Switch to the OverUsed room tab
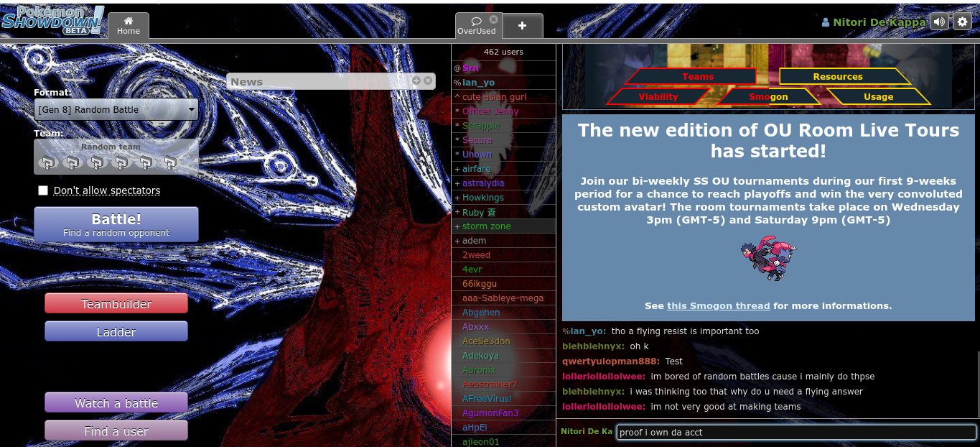This screenshot has width=980, height=447. pyautogui.click(x=477, y=26)
